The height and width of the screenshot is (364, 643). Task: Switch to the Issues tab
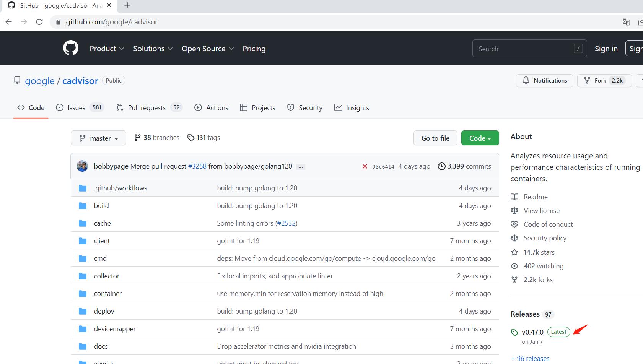pos(80,108)
